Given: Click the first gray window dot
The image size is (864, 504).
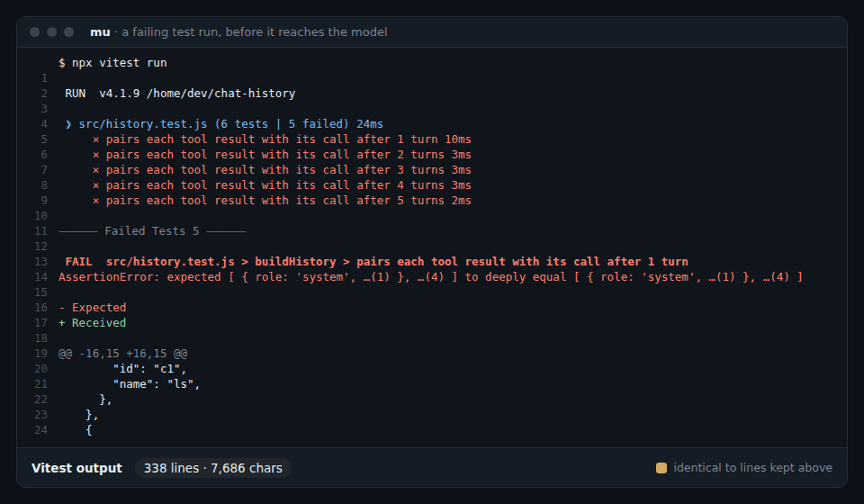Looking at the screenshot, I should 35,31.
